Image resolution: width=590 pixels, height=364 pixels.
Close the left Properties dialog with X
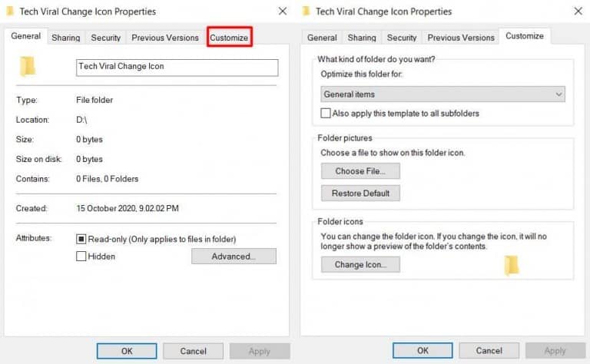pyautogui.click(x=282, y=12)
